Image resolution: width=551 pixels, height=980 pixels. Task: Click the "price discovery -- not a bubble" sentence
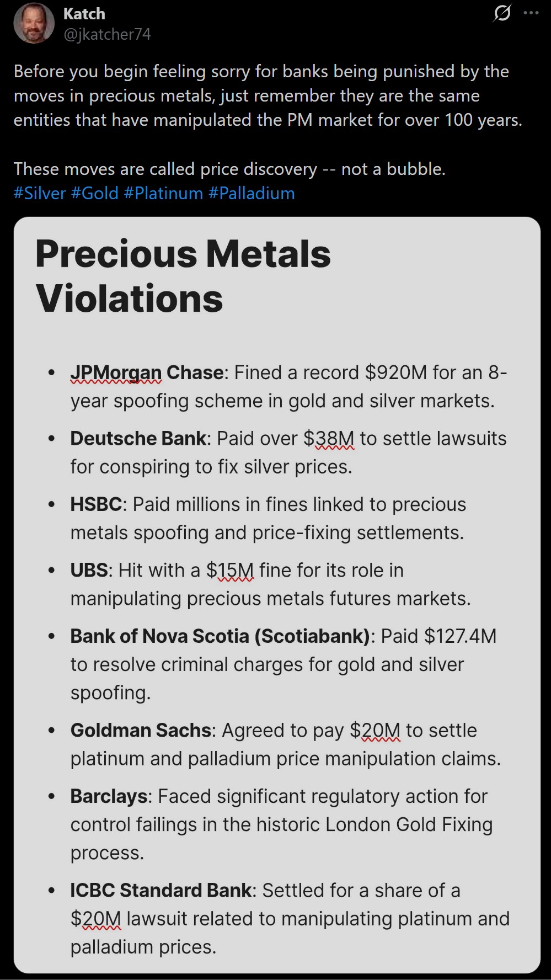click(229, 169)
